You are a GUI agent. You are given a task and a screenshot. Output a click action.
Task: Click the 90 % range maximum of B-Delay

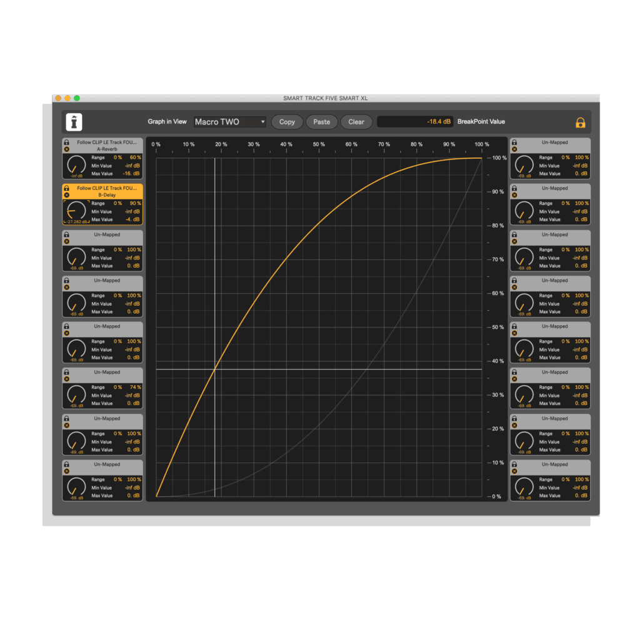pyautogui.click(x=136, y=204)
